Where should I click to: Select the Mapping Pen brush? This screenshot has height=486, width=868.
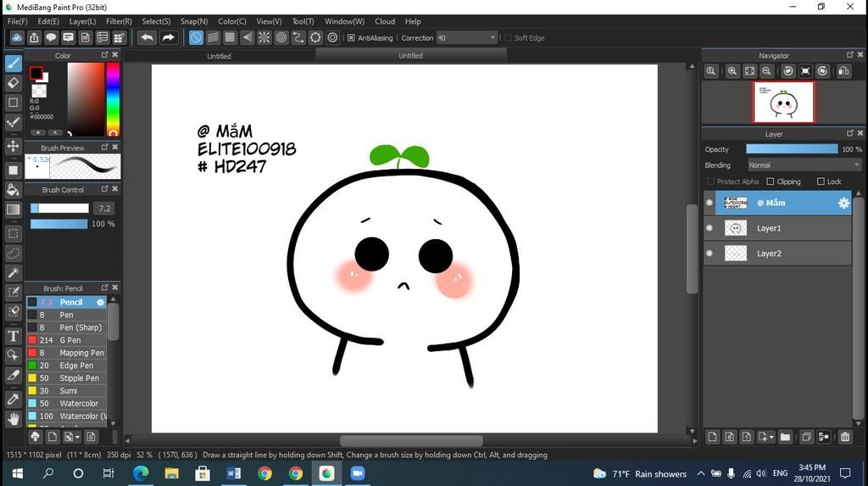tap(66, 353)
